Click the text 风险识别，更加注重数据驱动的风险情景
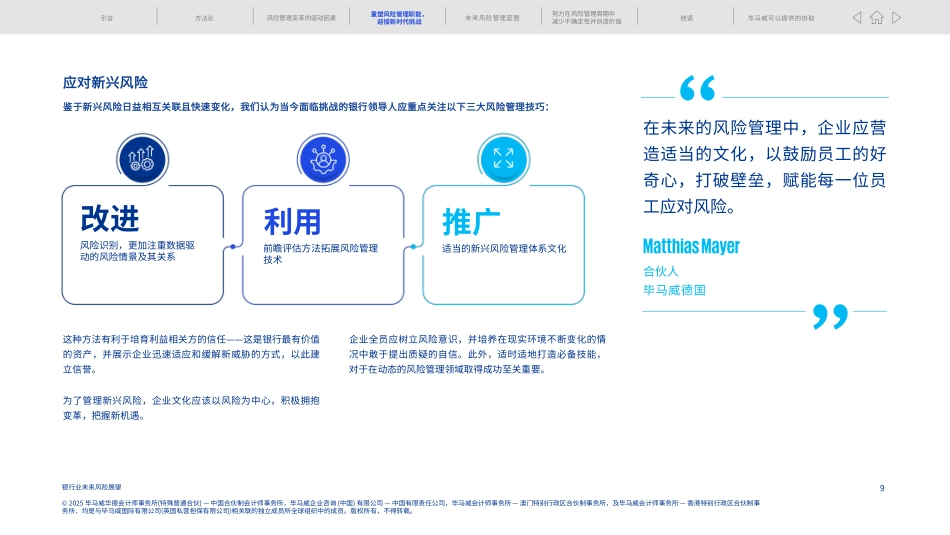 tap(138, 251)
